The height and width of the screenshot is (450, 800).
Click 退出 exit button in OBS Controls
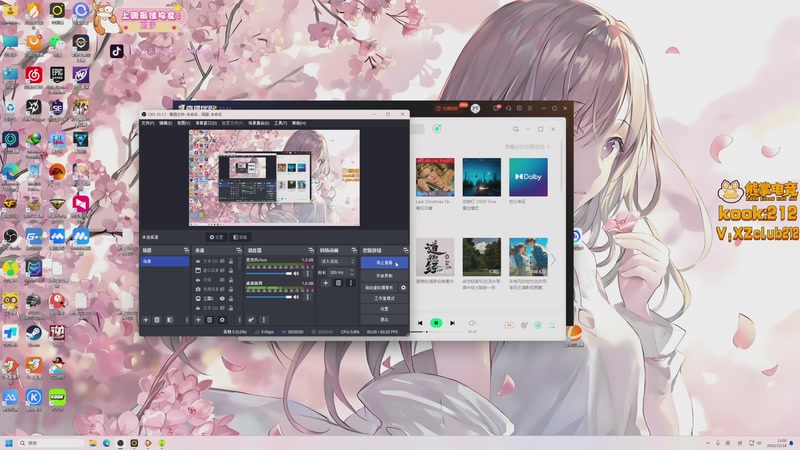(x=384, y=319)
